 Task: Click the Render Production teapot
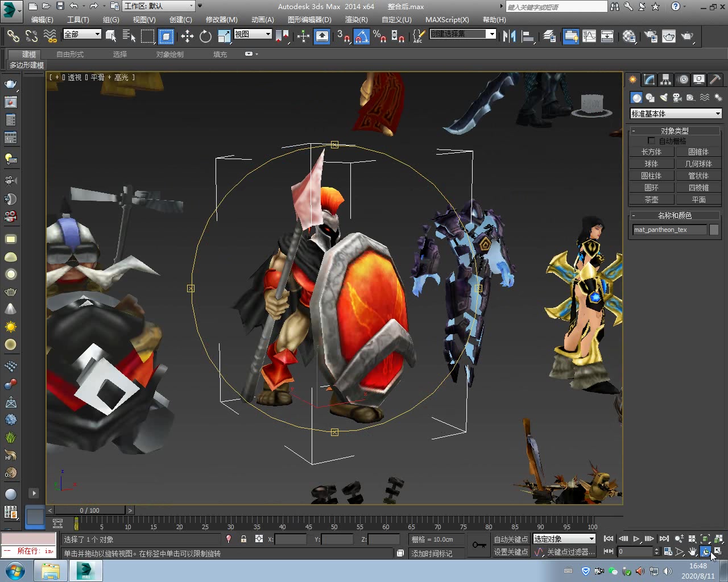[x=688, y=36]
